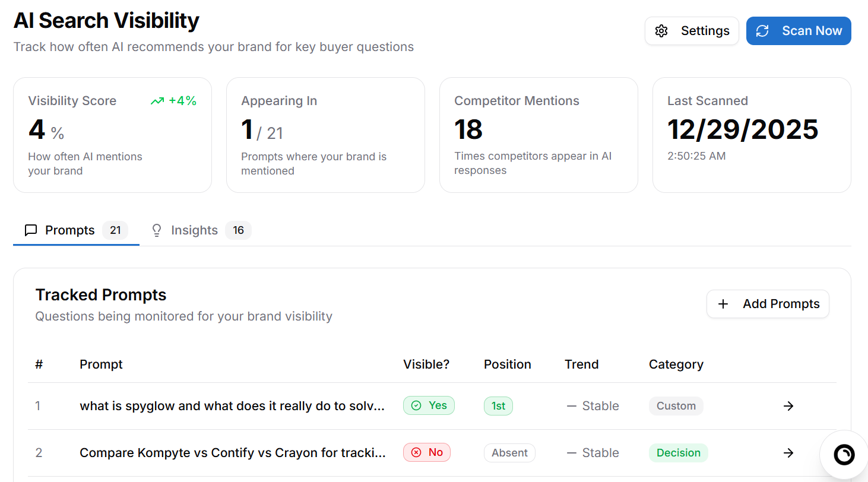Click the plus icon on Add Prompts

click(723, 304)
